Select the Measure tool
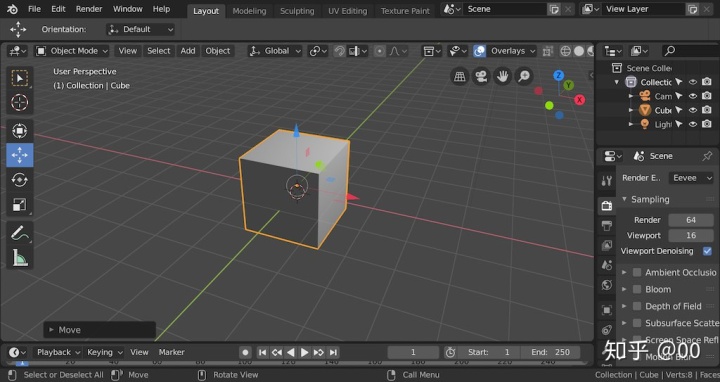 (19, 258)
